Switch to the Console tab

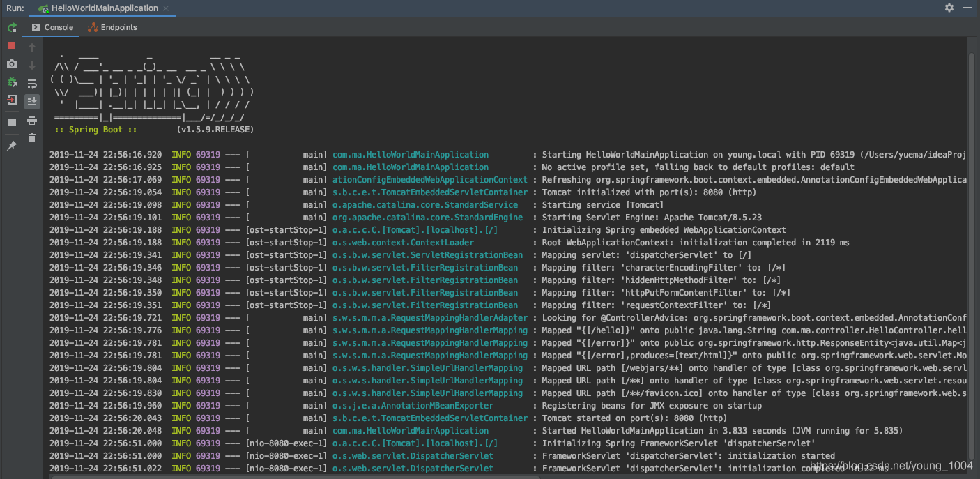(52, 27)
